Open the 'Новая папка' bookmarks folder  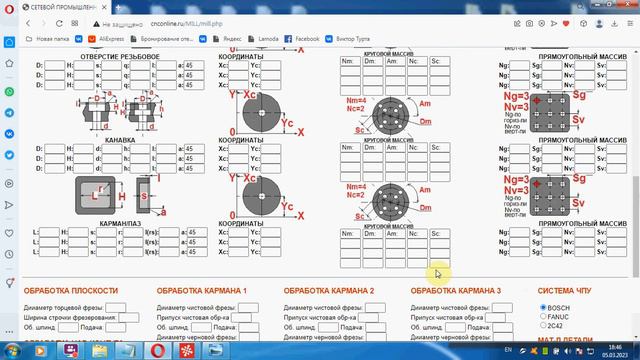47,39
